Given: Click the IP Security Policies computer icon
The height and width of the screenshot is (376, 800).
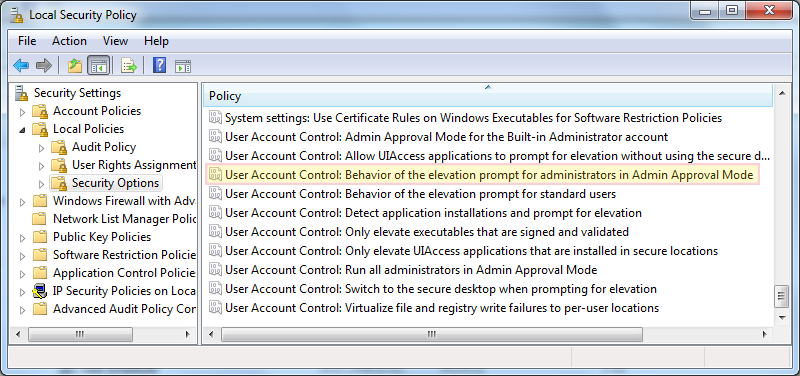Looking at the screenshot, I should coord(40,291).
